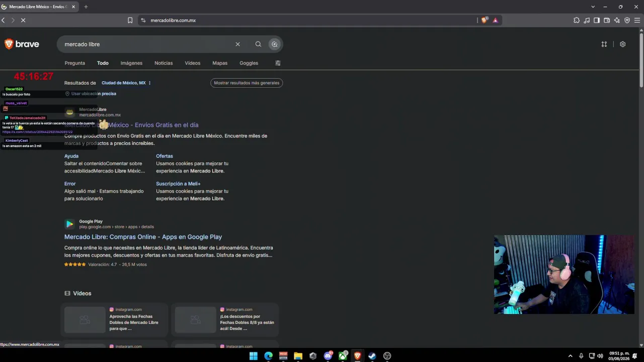Toggle the browser sidebar panel icon
The height and width of the screenshot is (362, 644).
(x=597, y=20)
